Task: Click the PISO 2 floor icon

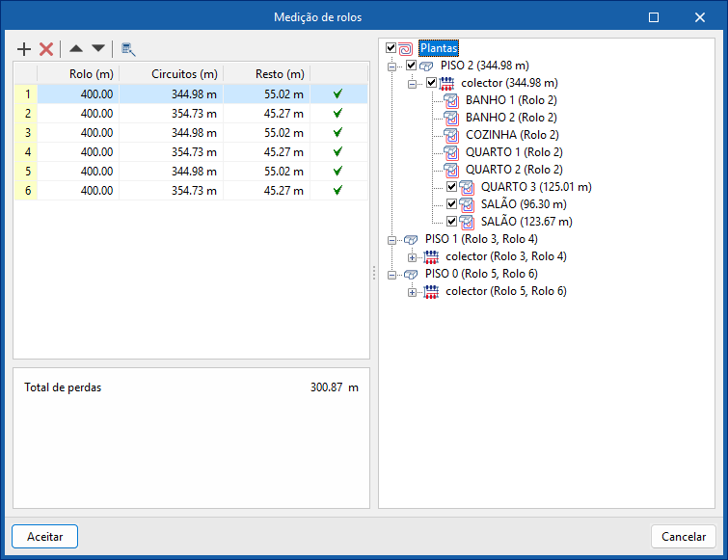Action: pos(426,66)
